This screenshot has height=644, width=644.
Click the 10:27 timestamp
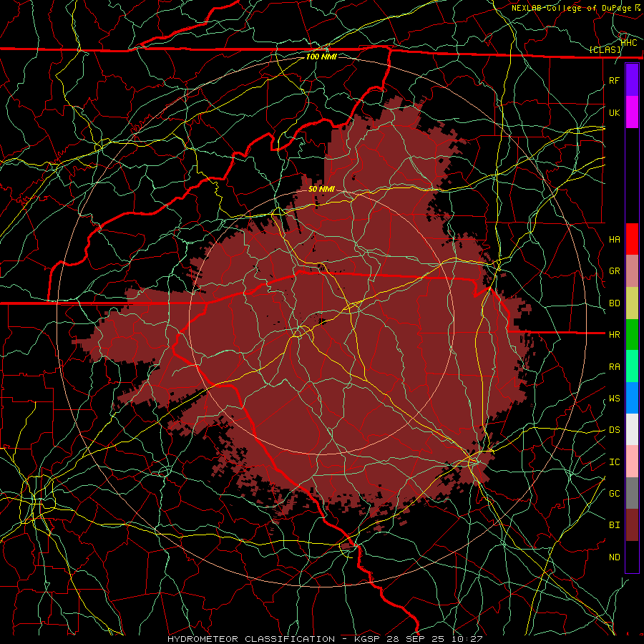point(468,639)
